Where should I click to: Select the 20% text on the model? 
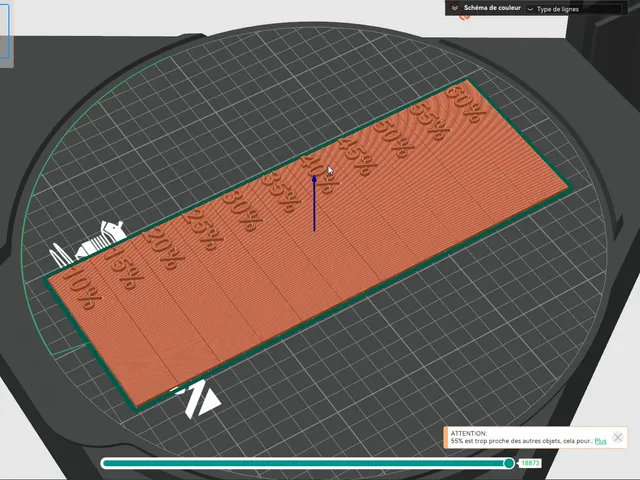[163, 248]
